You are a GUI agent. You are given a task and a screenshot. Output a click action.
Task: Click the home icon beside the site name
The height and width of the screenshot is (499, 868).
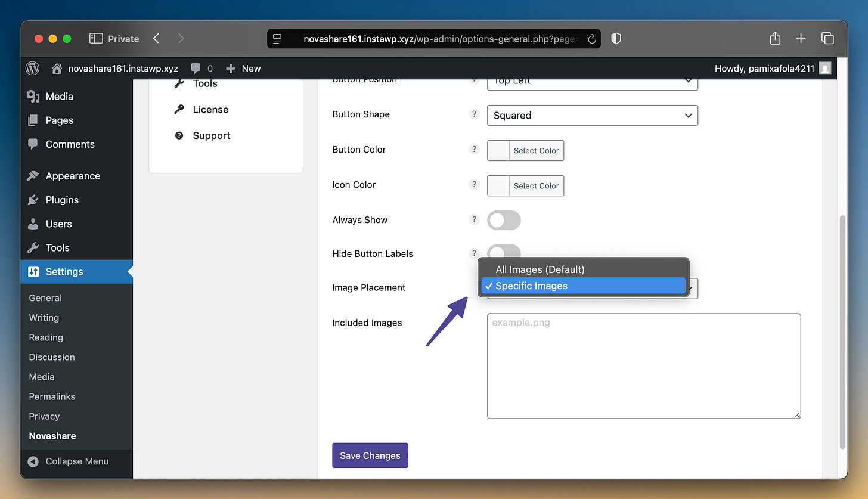click(57, 69)
